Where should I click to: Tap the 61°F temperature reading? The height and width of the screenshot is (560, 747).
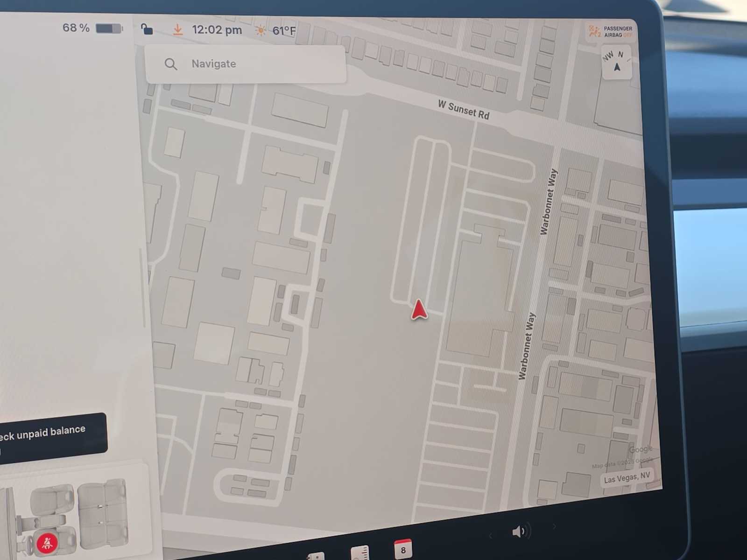click(284, 31)
